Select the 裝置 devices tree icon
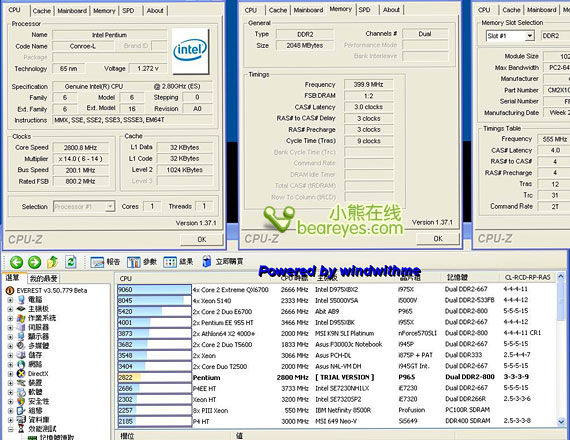Image resolution: width=570 pixels, height=440 pixels. click(x=21, y=383)
